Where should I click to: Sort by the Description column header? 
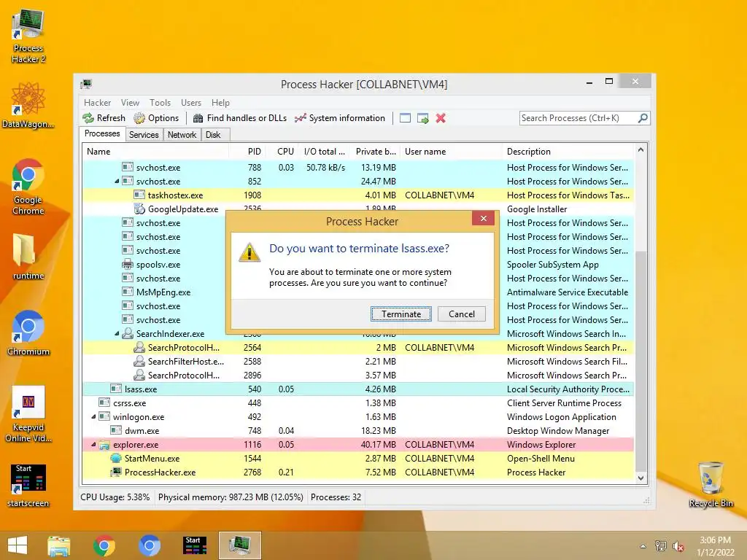point(568,152)
